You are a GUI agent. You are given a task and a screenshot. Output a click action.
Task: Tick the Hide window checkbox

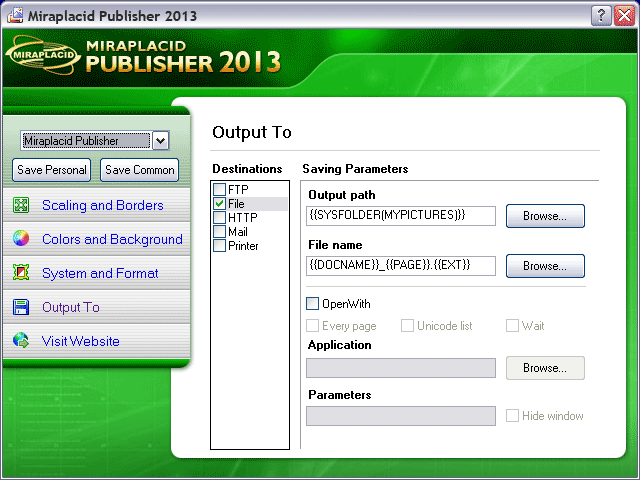(512, 416)
